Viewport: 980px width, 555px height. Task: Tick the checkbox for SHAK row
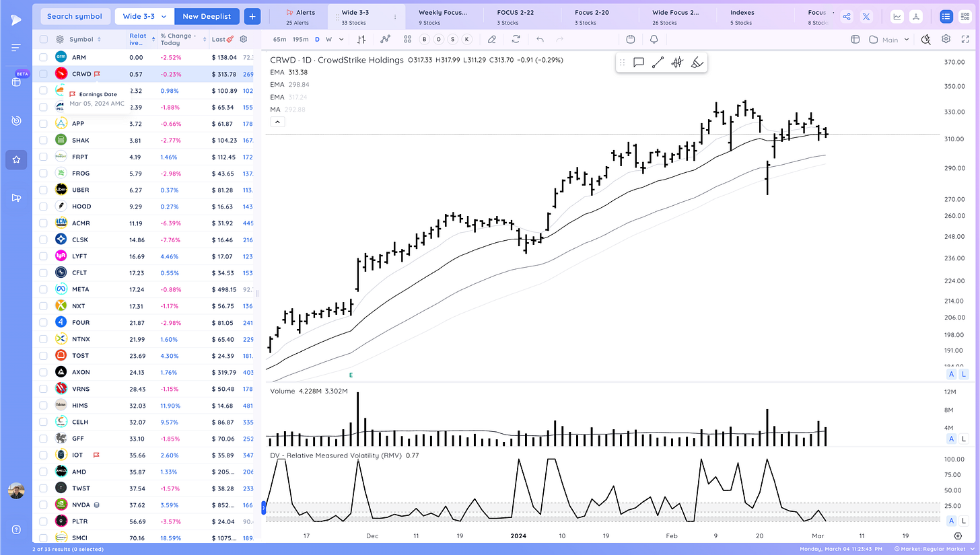[x=43, y=140]
